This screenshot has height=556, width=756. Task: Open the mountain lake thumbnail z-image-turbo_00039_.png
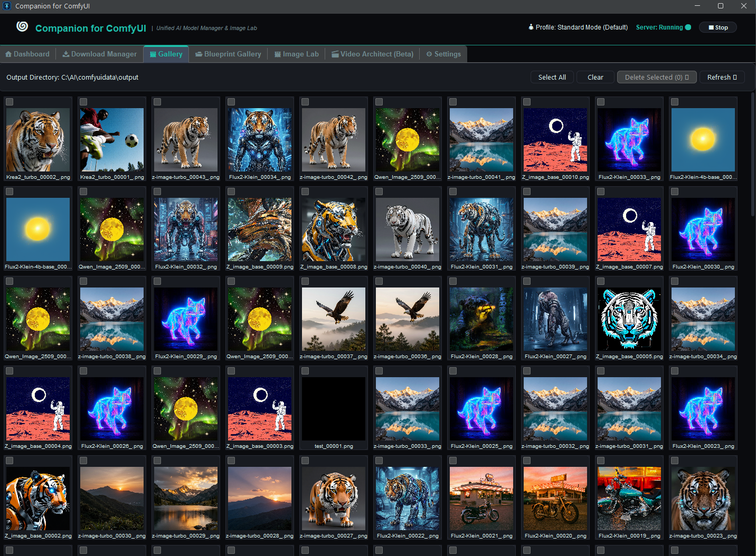[555, 229]
